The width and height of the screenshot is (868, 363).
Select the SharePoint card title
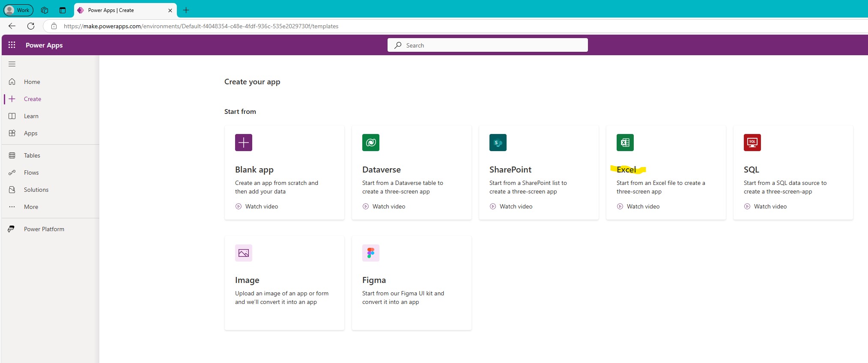click(510, 170)
